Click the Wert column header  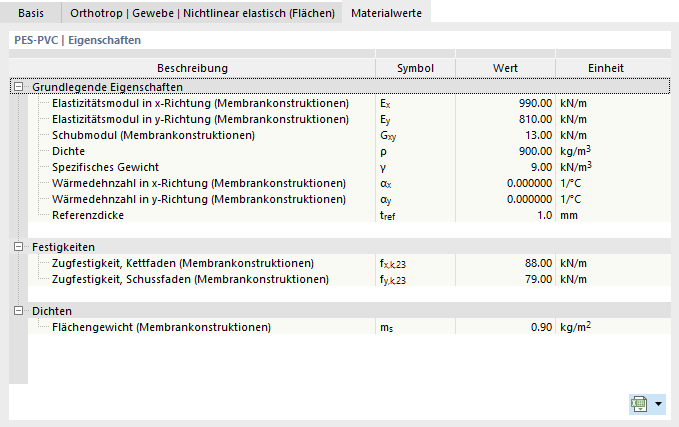[505, 68]
